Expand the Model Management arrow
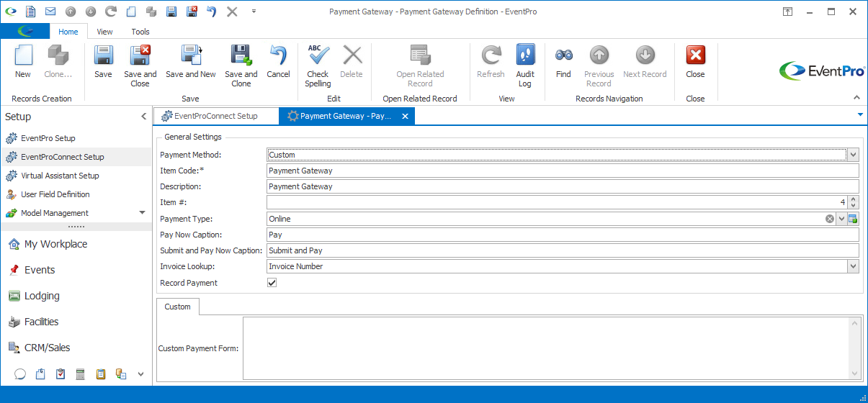This screenshot has width=868, height=403. [142, 213]
